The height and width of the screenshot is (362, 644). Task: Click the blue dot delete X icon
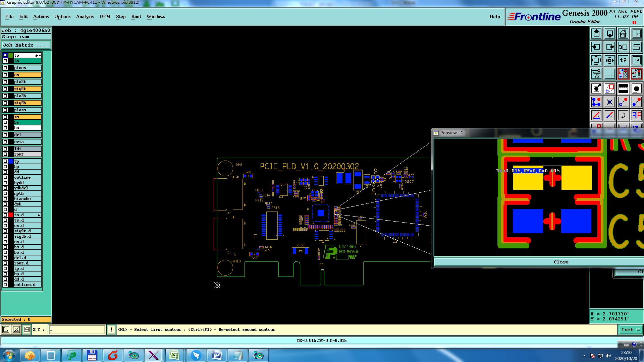610,102
